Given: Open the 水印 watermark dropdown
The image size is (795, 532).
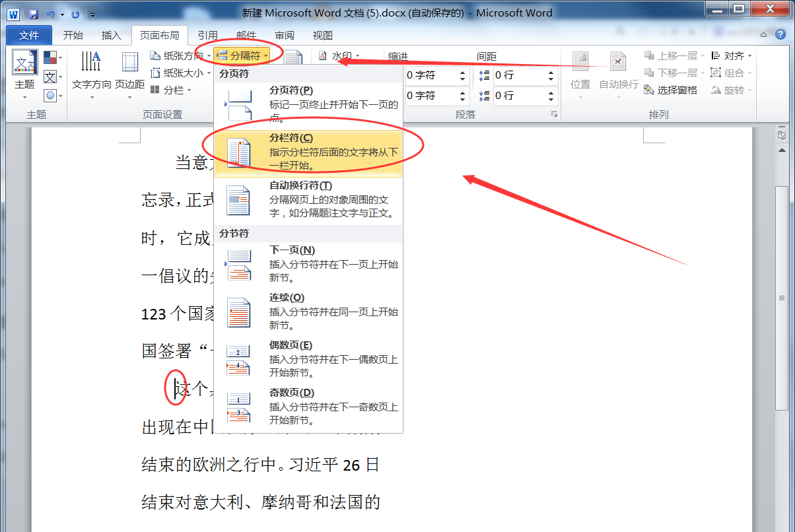Looking at the screenshot, I should click(339, 56).
